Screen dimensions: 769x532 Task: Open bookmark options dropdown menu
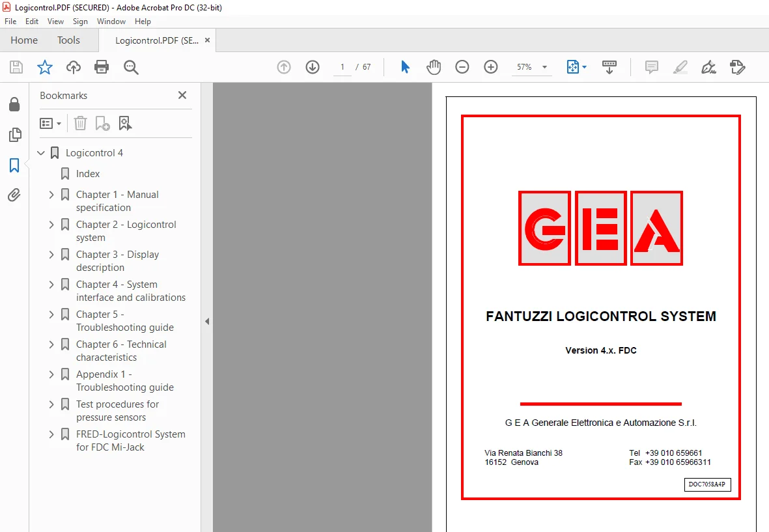point(50,124)
